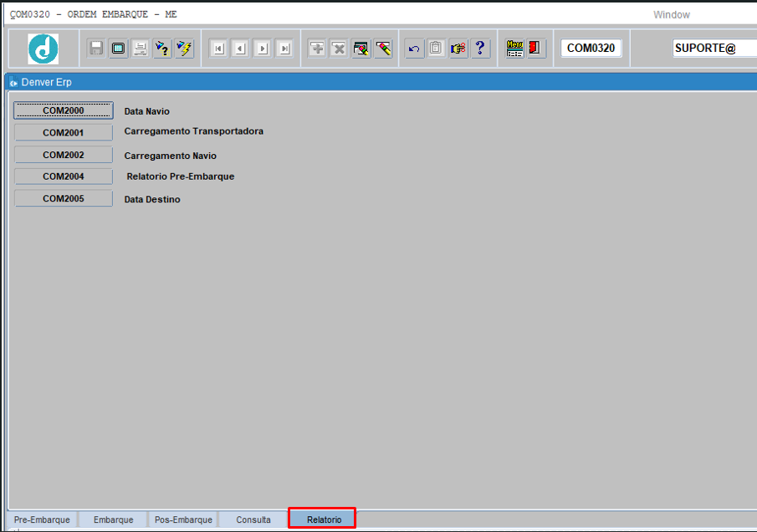757x532 pixels.
Task: Click the next record arrow
Action: point(263,49)
